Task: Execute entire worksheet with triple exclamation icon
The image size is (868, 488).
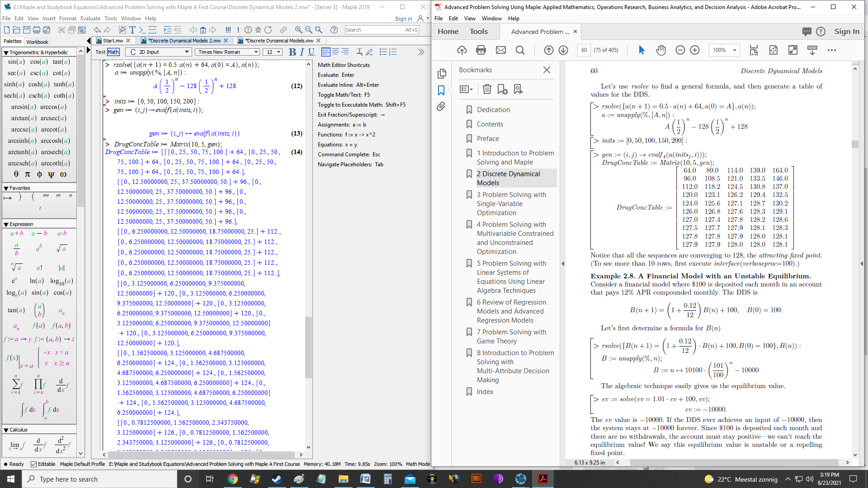Action: point(228,30)
